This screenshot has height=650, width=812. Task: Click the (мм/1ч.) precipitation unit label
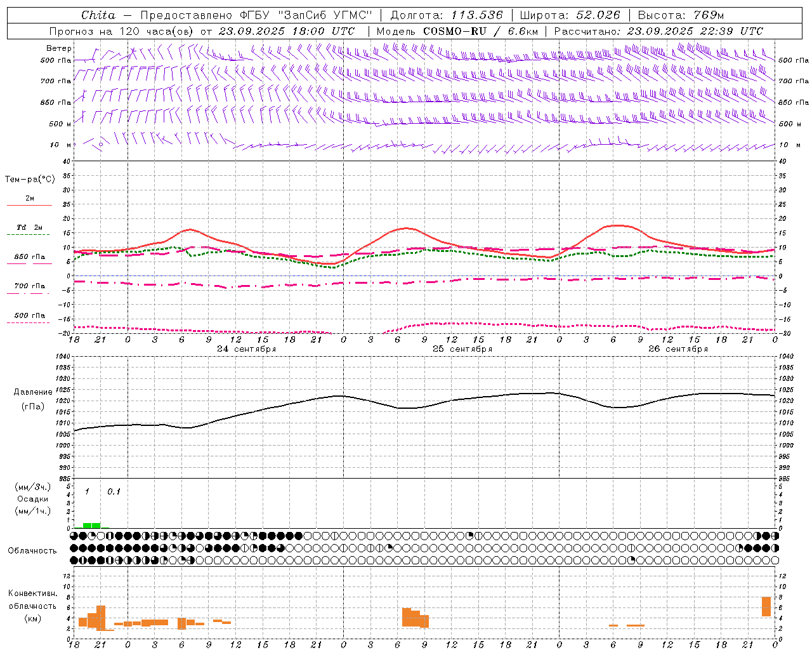[x=33, y=511]
